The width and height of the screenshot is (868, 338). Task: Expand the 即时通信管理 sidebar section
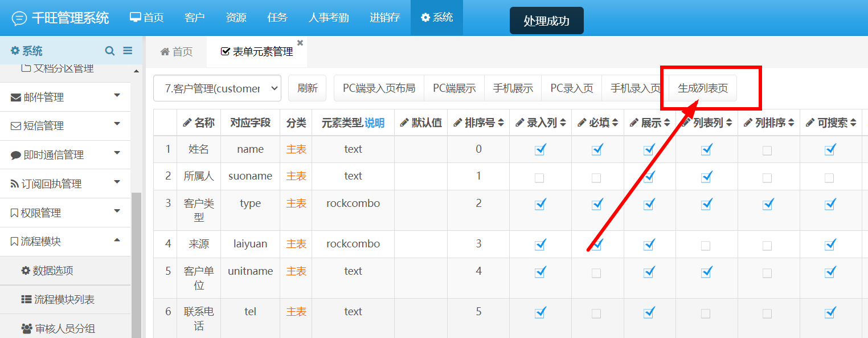pyautogui.click(x=65, y=155)
